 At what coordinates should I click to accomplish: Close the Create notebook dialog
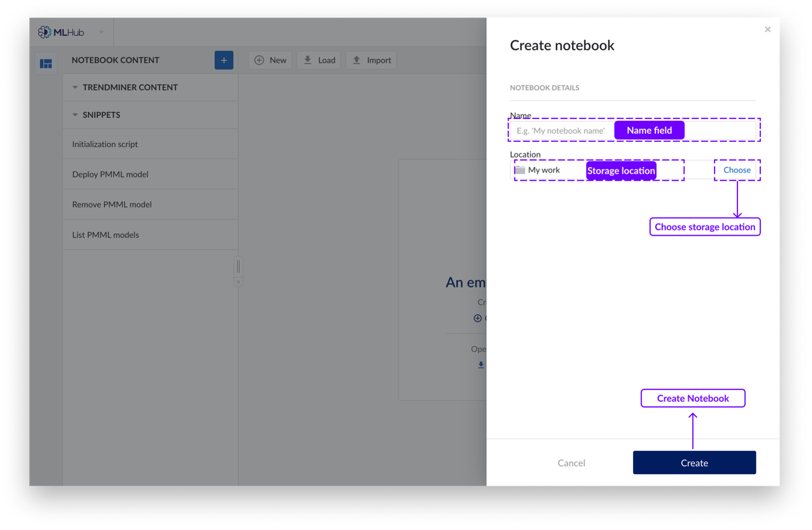[x=767, y=29]
